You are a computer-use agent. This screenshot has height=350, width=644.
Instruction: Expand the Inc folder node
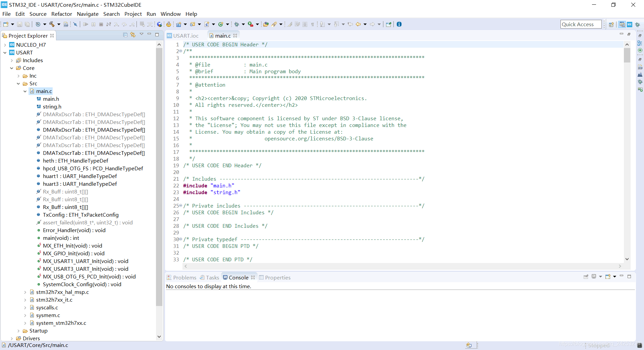click(x=18, y=76)
